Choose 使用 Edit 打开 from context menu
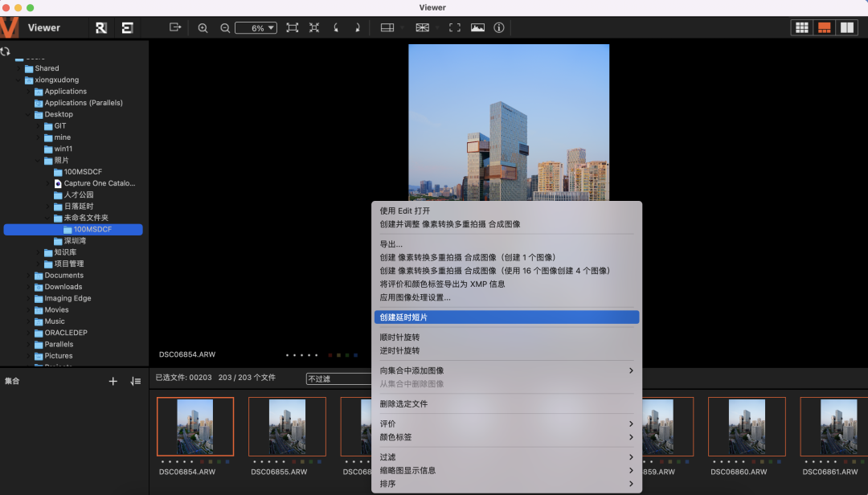868x495 pixels. point(506,211)
